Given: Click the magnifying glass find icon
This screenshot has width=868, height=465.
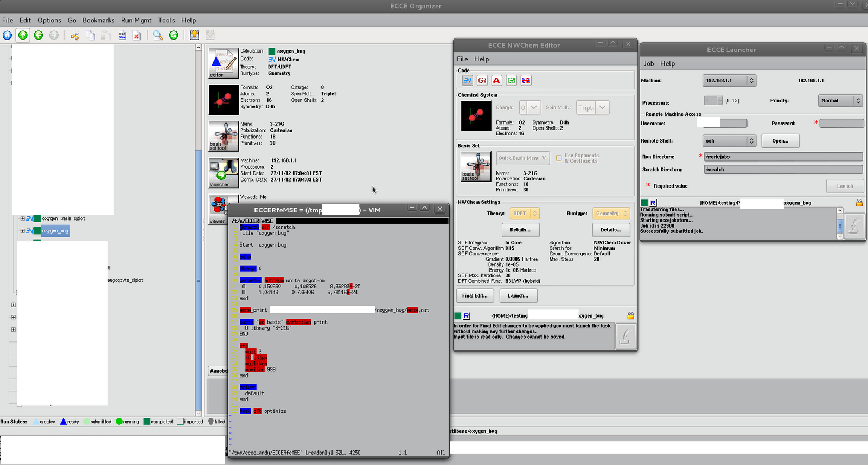Looking at the screenshot, I should [x=158, y=35].
